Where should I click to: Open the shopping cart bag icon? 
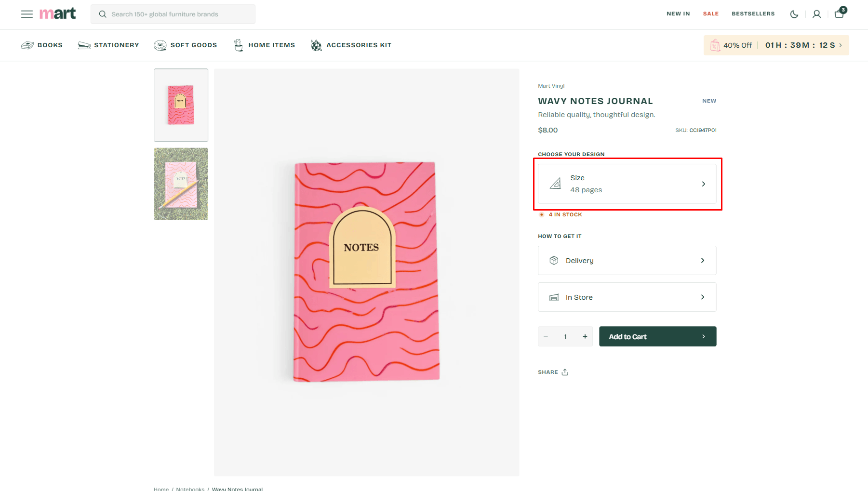click(x=839, y=13)
